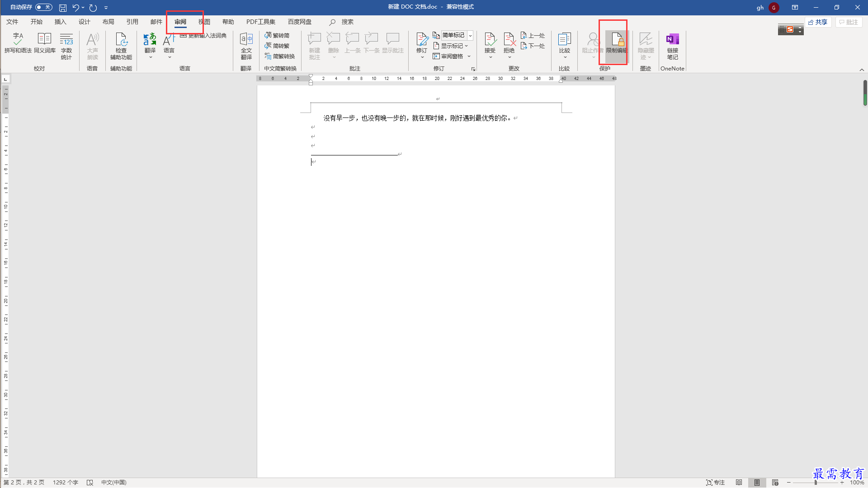Switch to the PDF工具集 tab
Image resolution: width=868 pixels, height=488 pixels.
(x=260, y=22)
